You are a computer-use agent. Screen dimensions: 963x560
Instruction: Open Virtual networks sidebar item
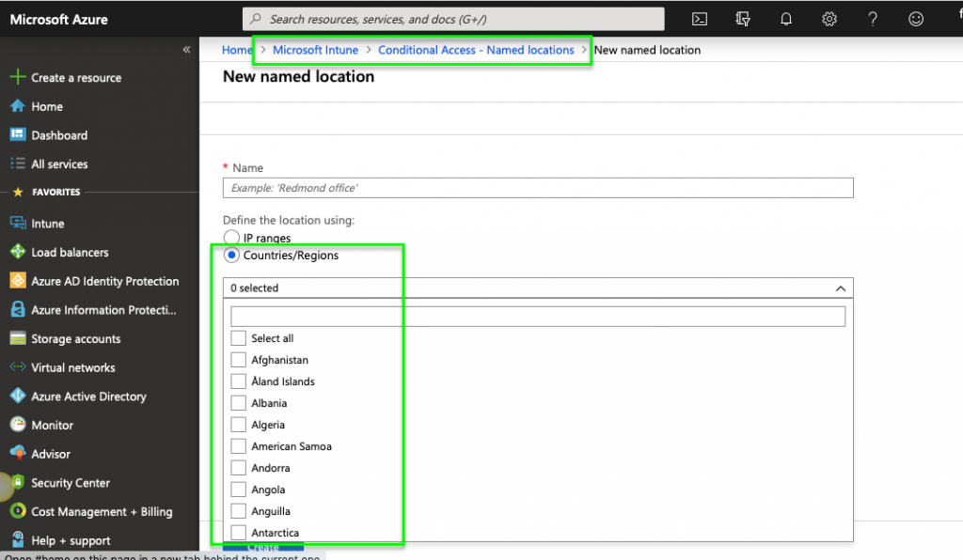coord(73,367)
